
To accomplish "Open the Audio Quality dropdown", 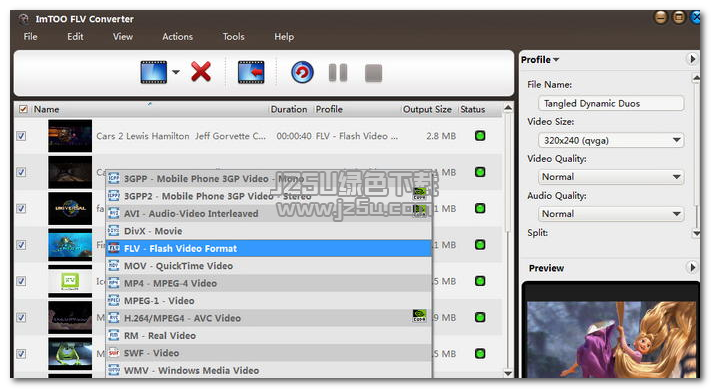I will click(x=611, y=214).
